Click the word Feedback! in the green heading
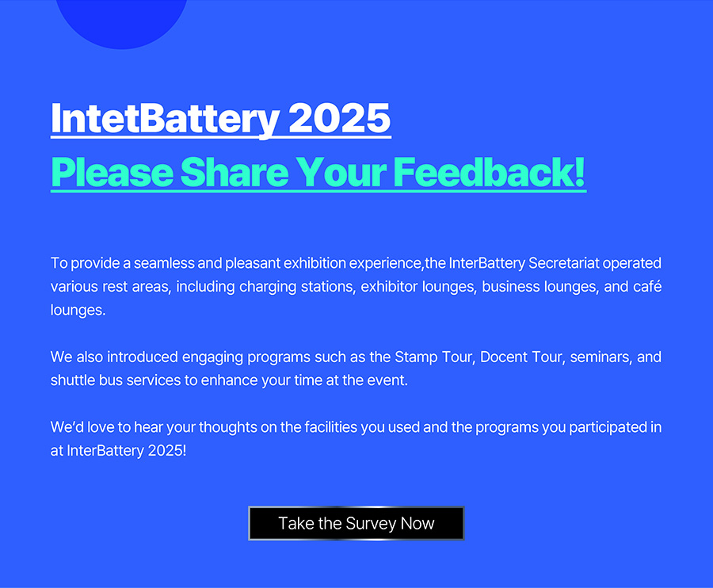 pyautogui.click(x=489, y=172)
